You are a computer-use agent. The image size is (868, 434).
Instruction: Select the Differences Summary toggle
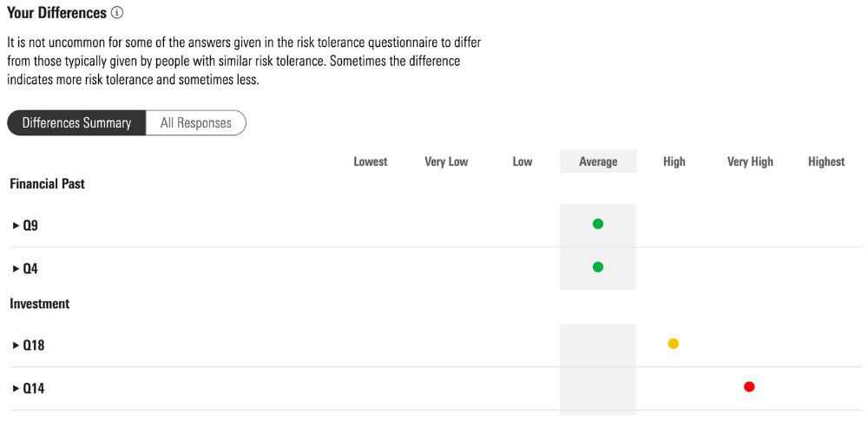point(76,123)
